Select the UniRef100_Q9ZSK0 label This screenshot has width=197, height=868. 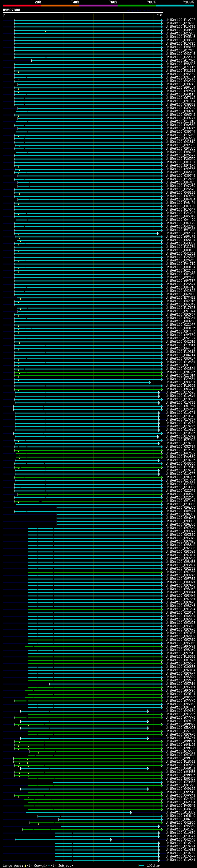pos(180,528)
